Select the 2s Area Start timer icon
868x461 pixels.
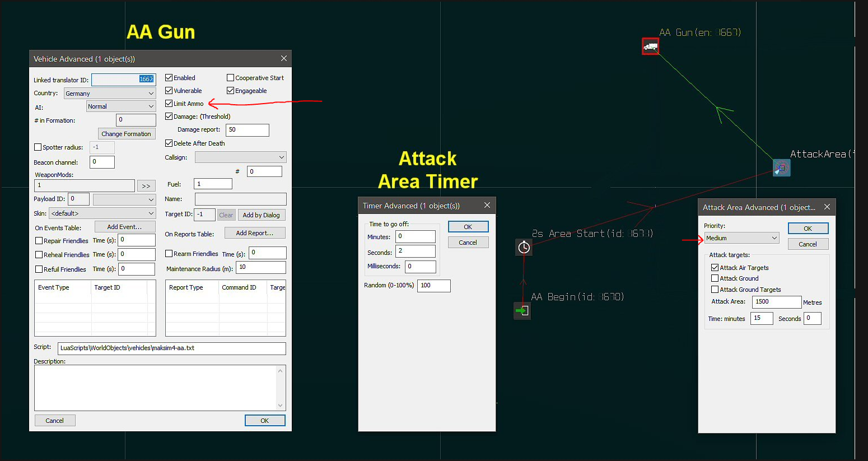[x=524, y=247]
